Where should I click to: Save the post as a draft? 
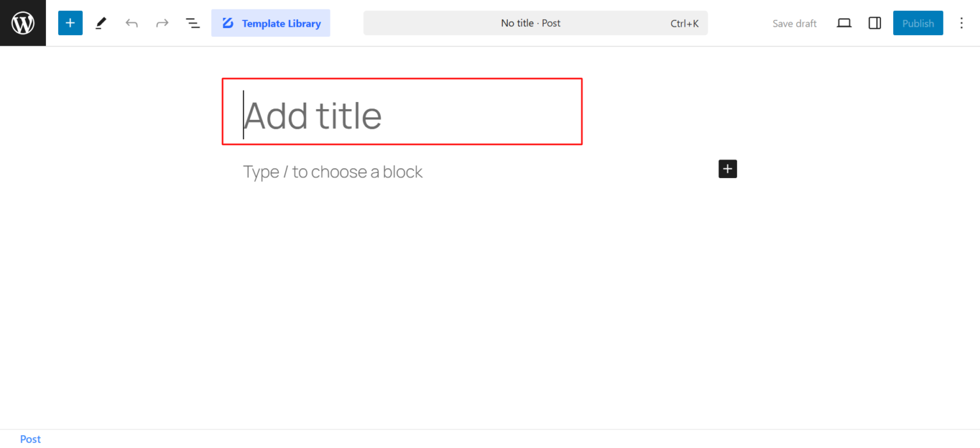point(794,22)
